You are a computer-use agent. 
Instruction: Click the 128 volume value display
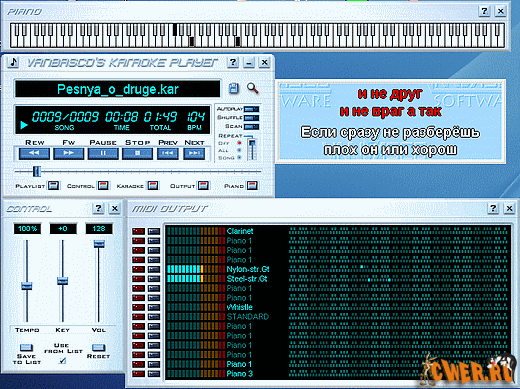[99, 229]
